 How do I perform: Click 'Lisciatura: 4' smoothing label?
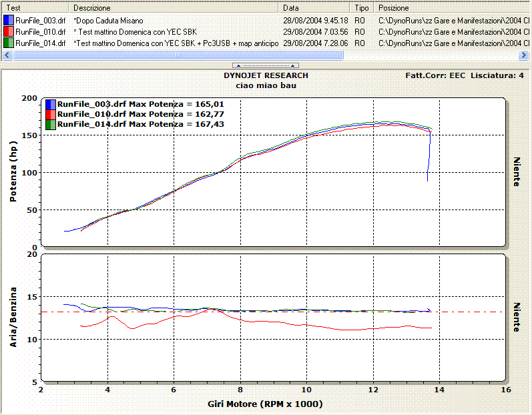pos(497,75)
